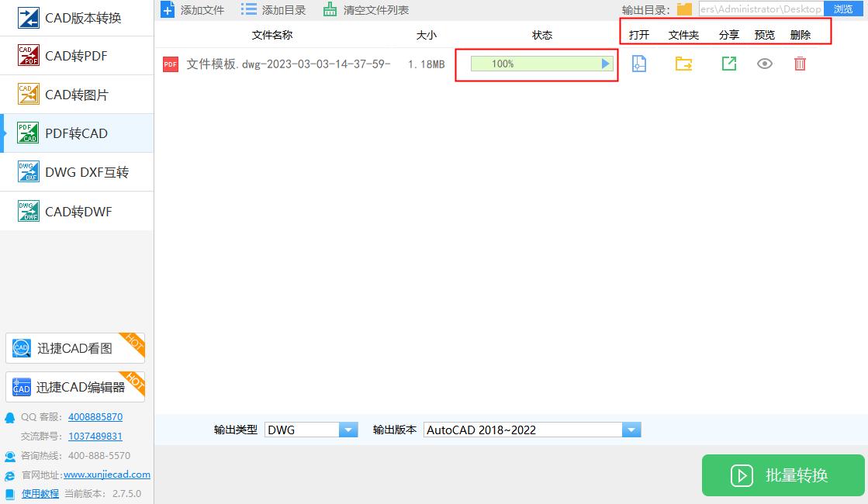The image size is (868, 504).
Task: Open the converted file using the open-document icon
Action: pos(638,64)
